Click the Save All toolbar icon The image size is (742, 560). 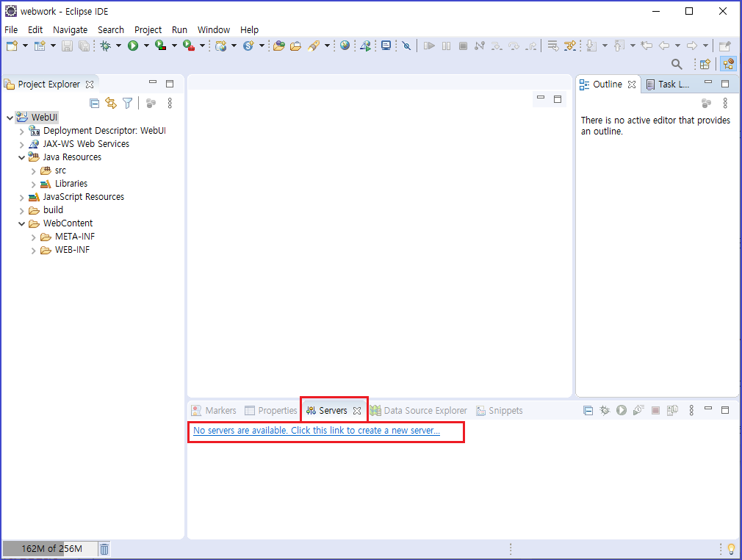point(84,46)
